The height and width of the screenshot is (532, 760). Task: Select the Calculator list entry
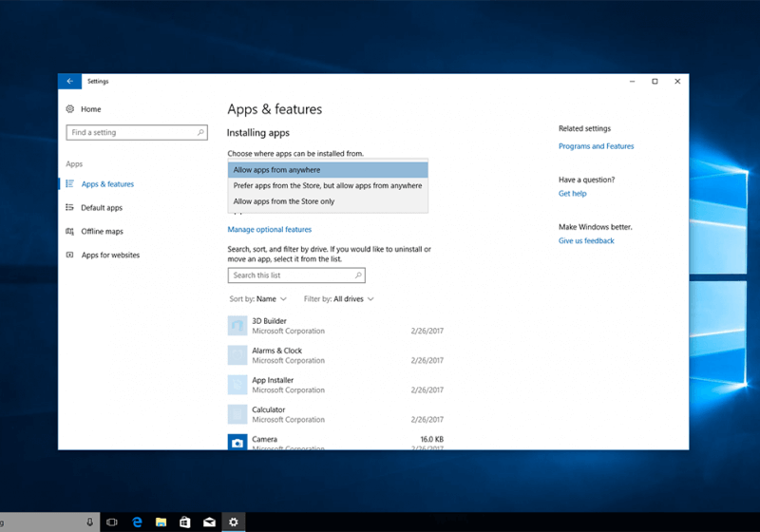coord(335,414)
